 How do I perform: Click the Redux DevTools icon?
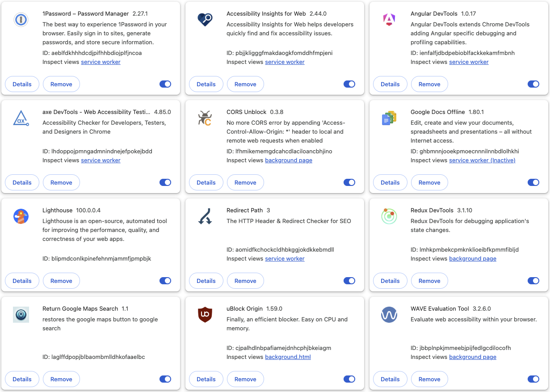(x=389, y=216)
